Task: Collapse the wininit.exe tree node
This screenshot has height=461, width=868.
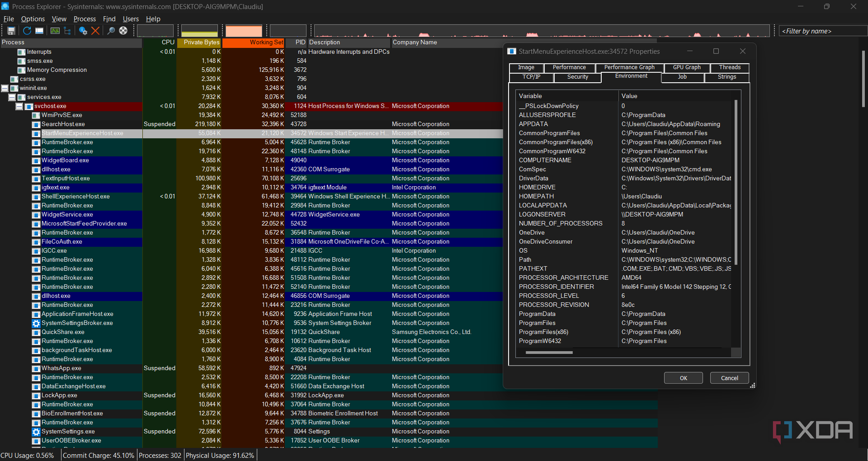Action: coord(5,88)
